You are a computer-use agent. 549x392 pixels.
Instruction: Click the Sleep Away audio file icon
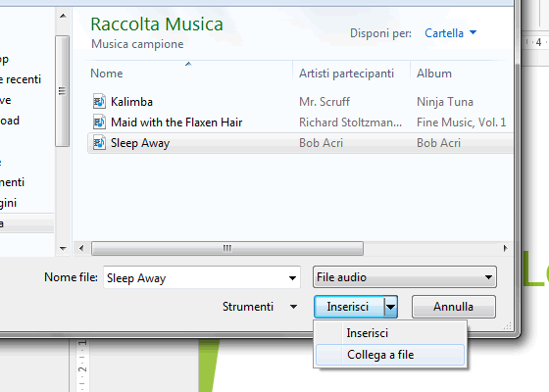[99, 143]
